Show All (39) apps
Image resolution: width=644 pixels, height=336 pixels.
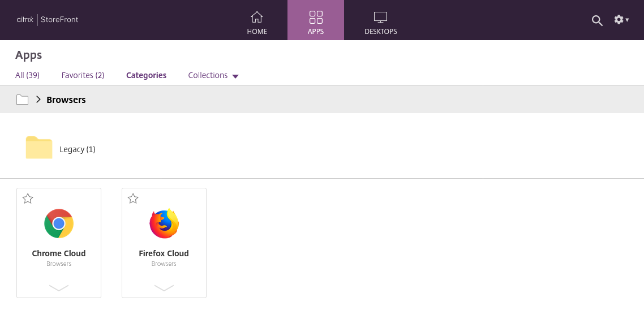pos(27,75)
